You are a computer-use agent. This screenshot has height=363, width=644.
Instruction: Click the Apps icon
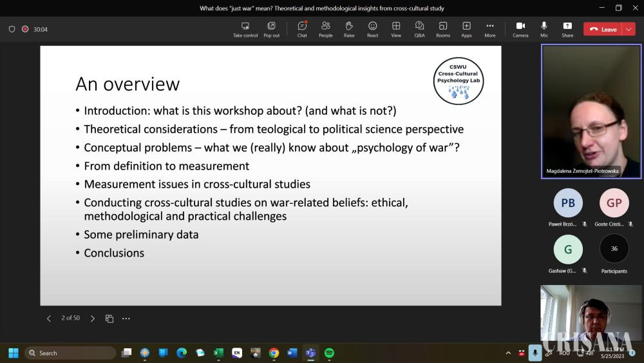466,29
